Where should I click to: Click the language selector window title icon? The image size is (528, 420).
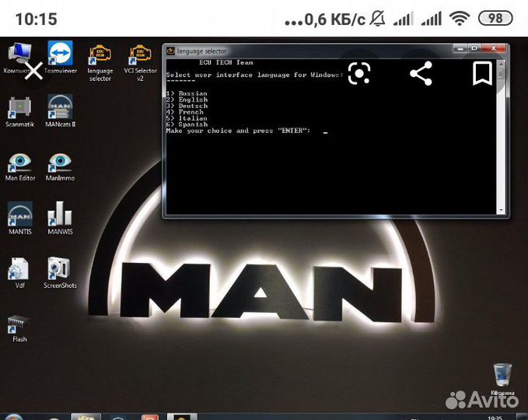point(170,51)
